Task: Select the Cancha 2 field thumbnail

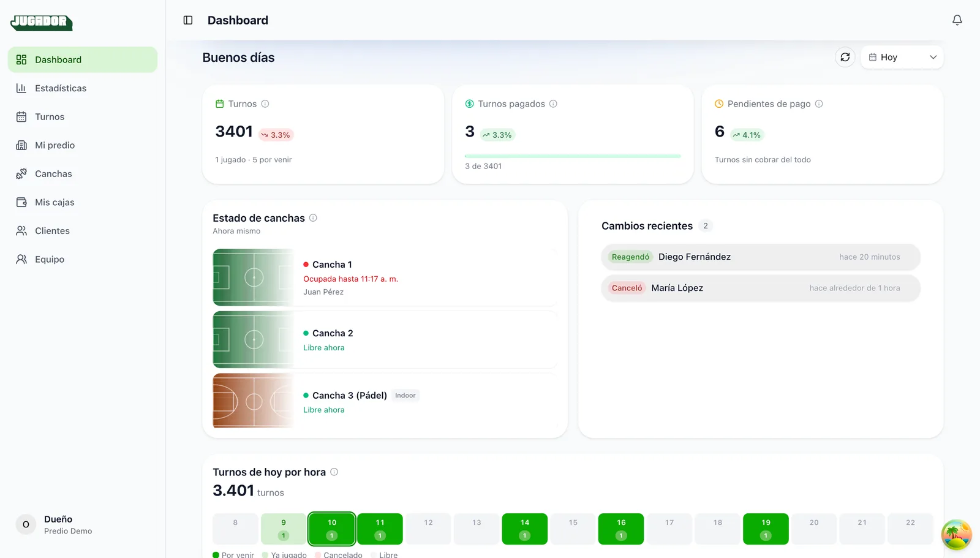Action: pyautogui.click(x=254, y=339)
